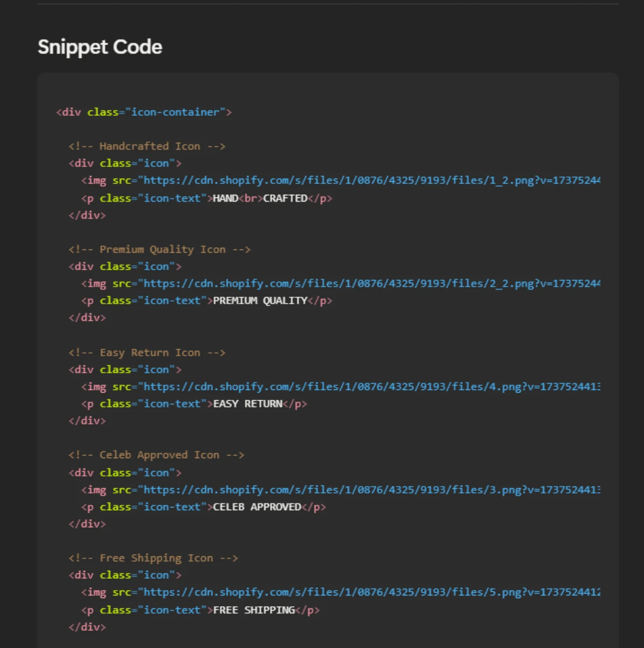This screenshot has height=648, width=644.
Task: Click the img src line with files/5.png
Action: coord(341,592)
